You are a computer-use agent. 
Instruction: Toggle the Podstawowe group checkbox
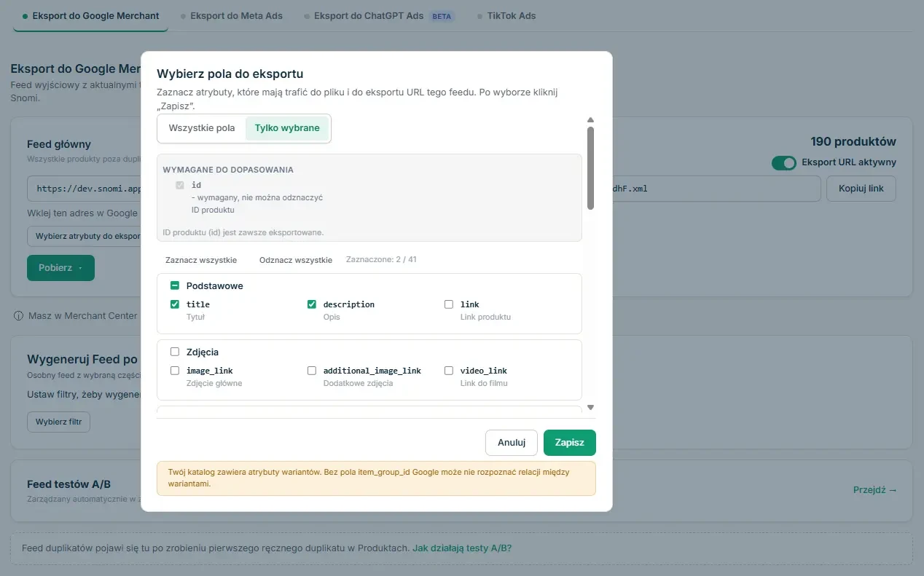(x=175, y=286)
